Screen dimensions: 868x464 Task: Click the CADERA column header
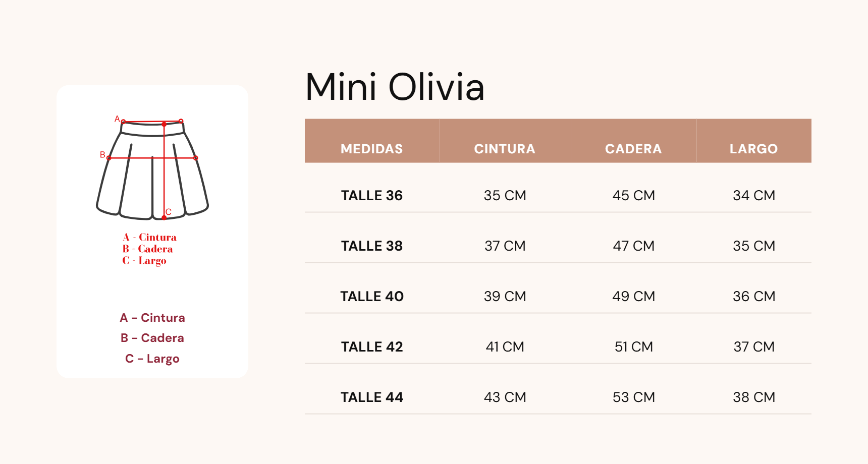pos(633,149)
